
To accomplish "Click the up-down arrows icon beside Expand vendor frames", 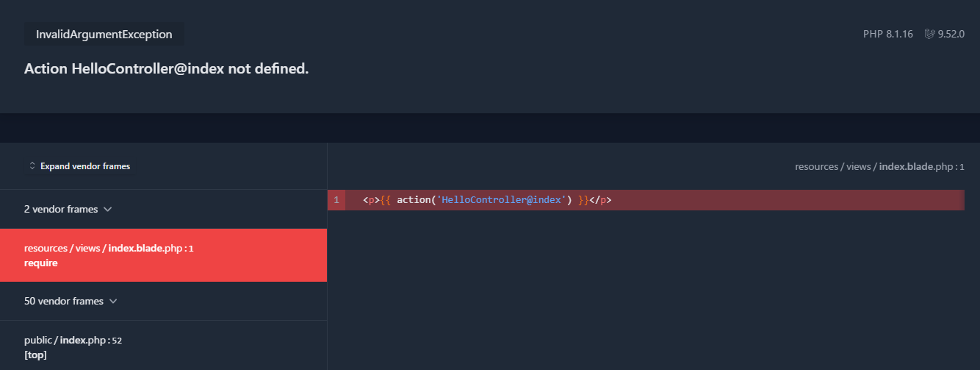I will pos(32,166).
